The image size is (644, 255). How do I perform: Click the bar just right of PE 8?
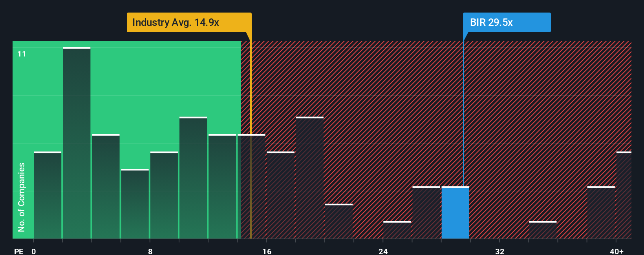pyautogui.click(x=164, y=195)
